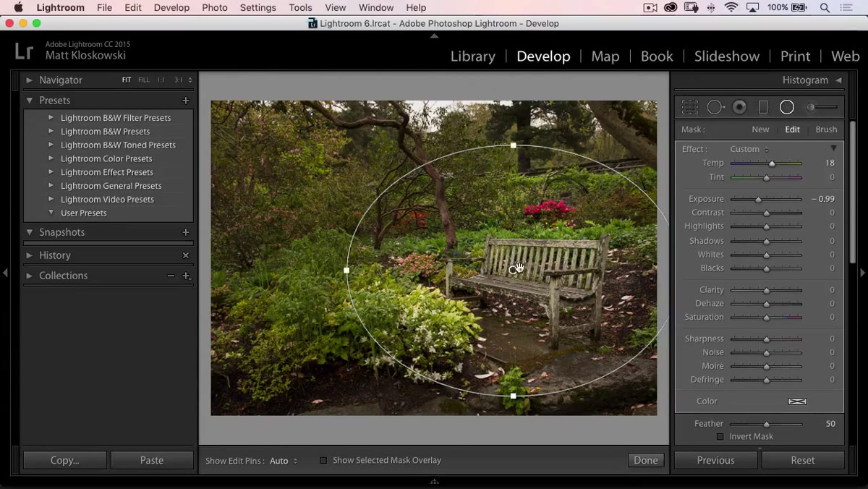Toggle the Histogram panel triangle
Image resolution: width=868 pixels, height=489 pixels.
(x=839, y=80)
